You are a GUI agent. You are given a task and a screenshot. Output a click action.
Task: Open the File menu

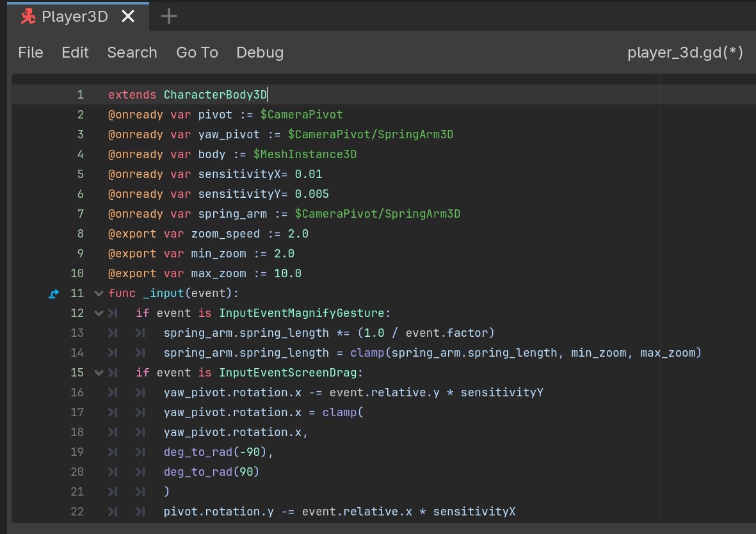point(31,53)
